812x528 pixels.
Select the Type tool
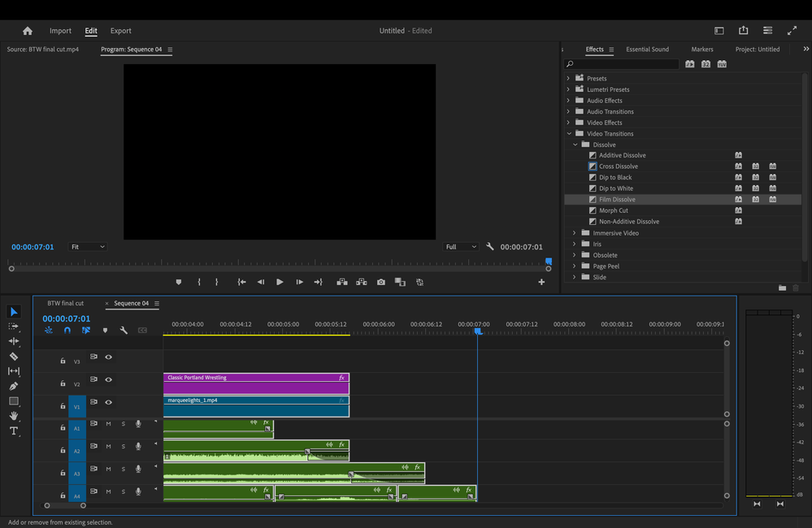14,431
